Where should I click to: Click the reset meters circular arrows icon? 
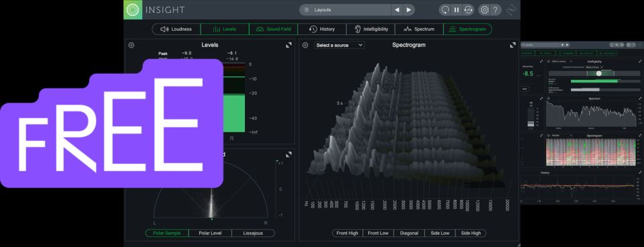point(468,10)
